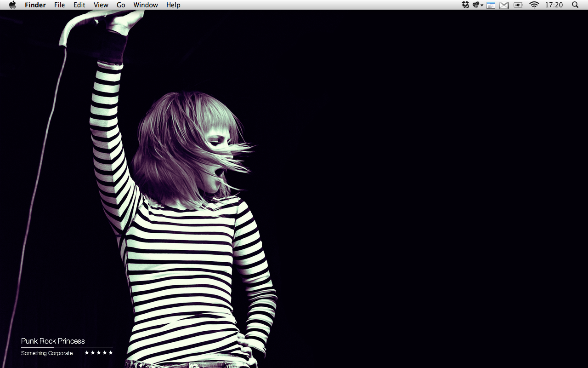Click the five-star song rating

pyautogui.click(x=99, y=353)
